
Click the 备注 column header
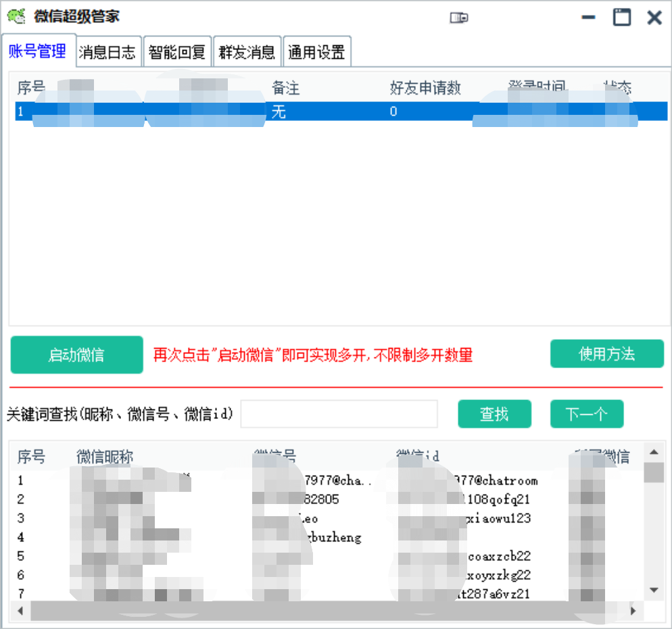[286, 89]
